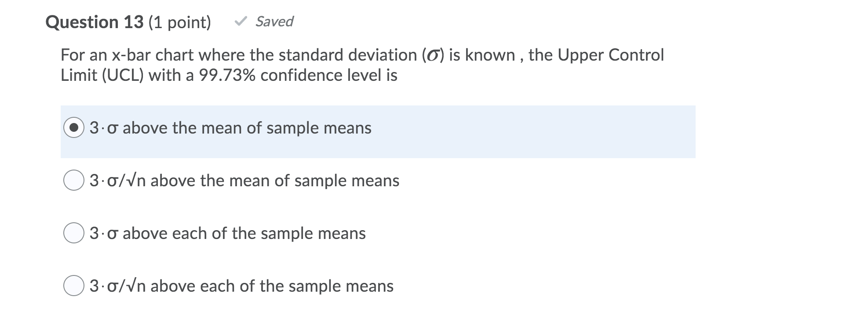Click the Saved checkmark icon

pos(242,21)
